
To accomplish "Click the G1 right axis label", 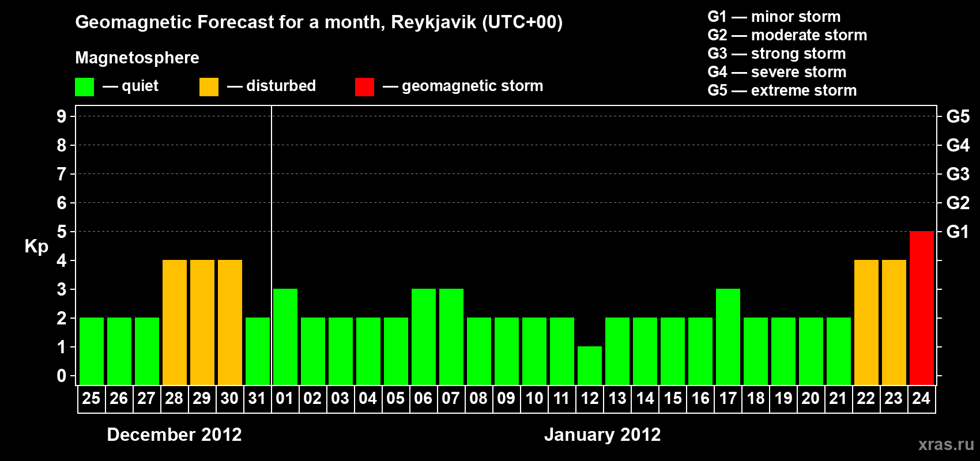I will pos(958,232).
